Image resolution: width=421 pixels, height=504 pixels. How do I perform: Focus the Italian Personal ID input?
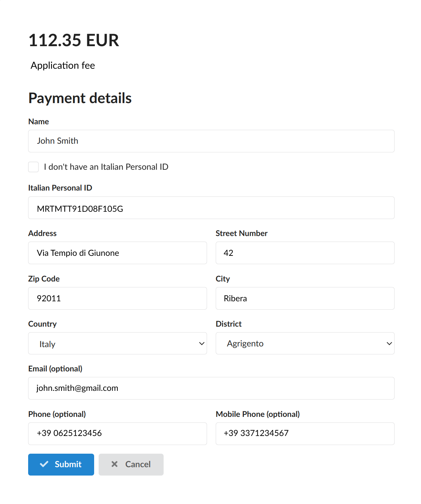pyautogui.click(x=211, y=208)
